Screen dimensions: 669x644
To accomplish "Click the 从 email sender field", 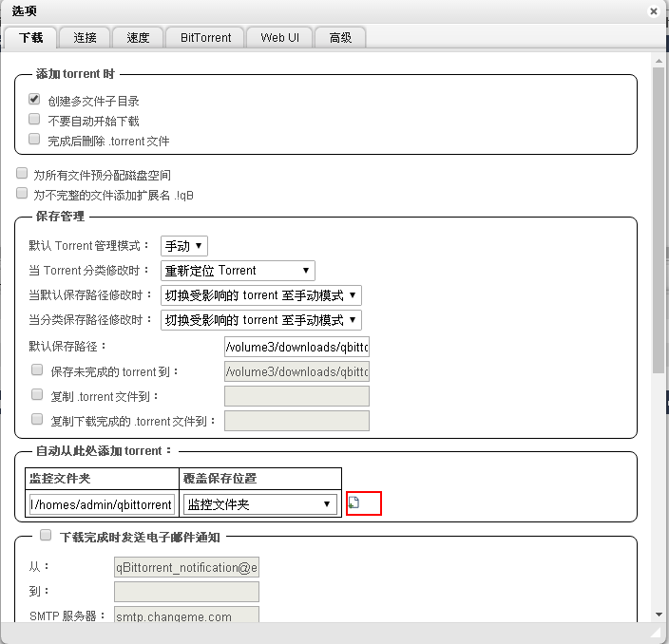I will pyautogui.click(x=186, y=567).
